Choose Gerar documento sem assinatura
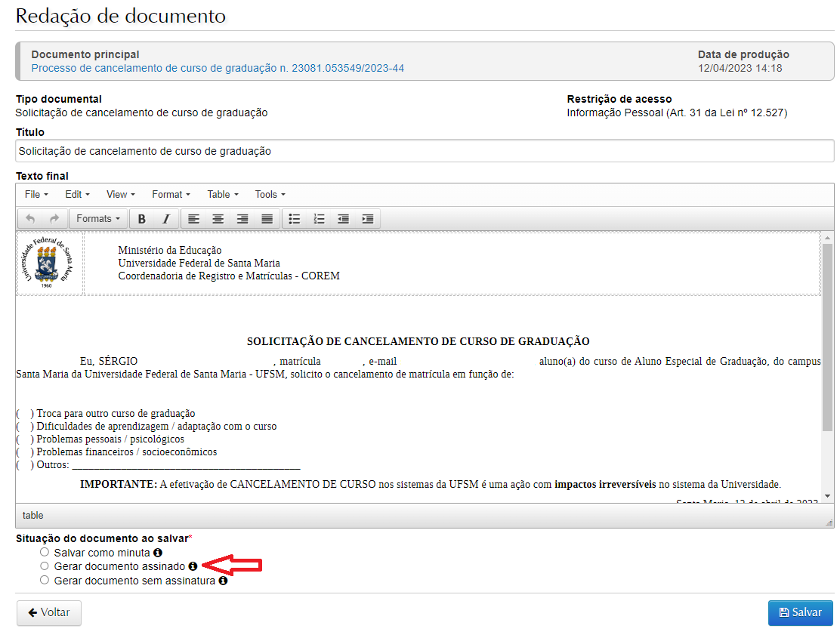This screenshot has width=840, height=638. [45, 581]
